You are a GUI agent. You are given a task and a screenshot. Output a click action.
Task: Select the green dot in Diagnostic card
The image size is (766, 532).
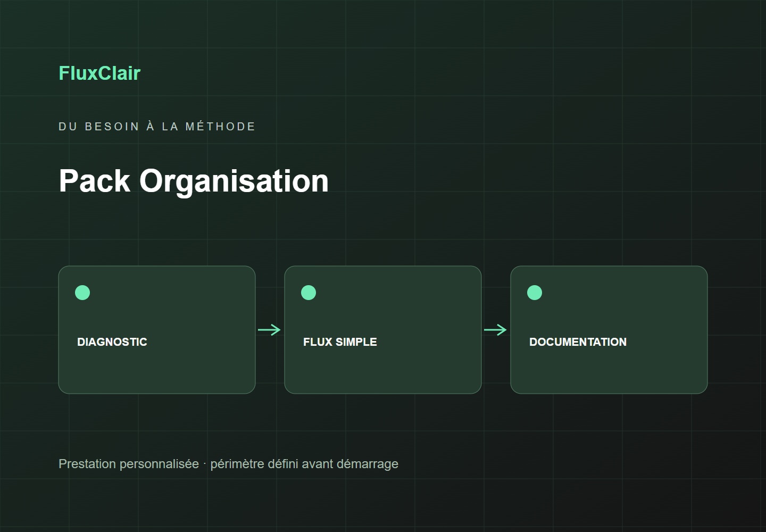click(82, 293)
